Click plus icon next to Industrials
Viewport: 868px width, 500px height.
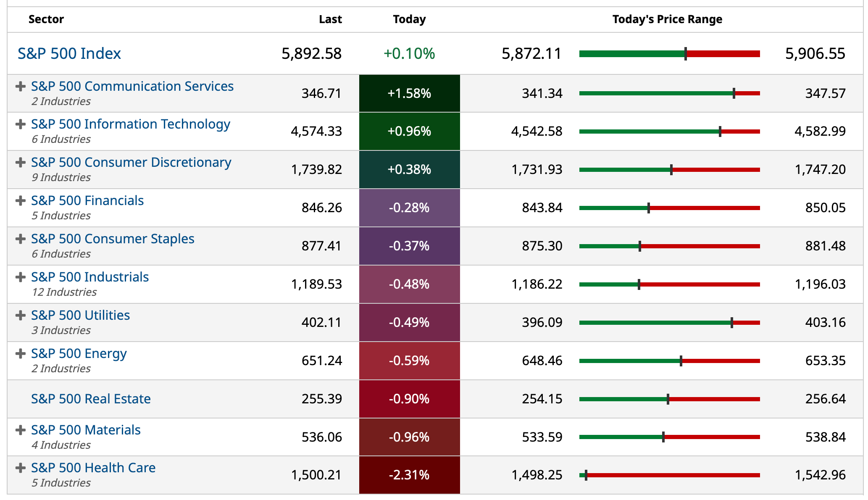20,277
